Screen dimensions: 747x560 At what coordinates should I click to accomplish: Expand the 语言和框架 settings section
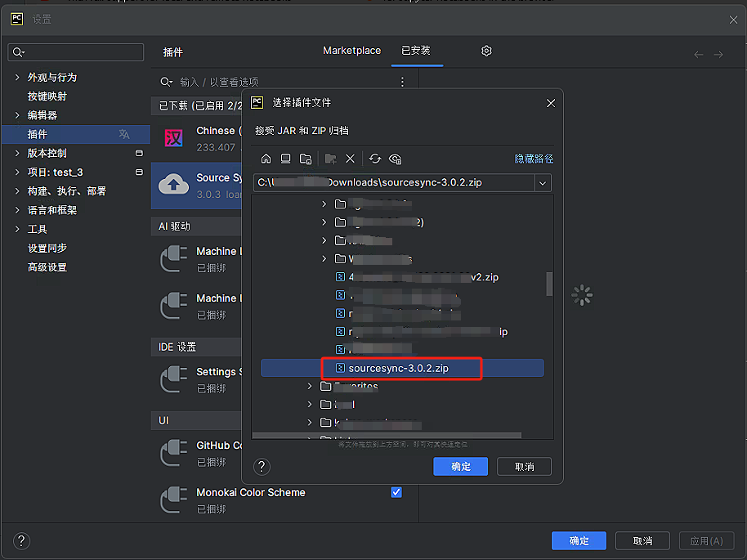pyautogui.click(x=17, y=210)
